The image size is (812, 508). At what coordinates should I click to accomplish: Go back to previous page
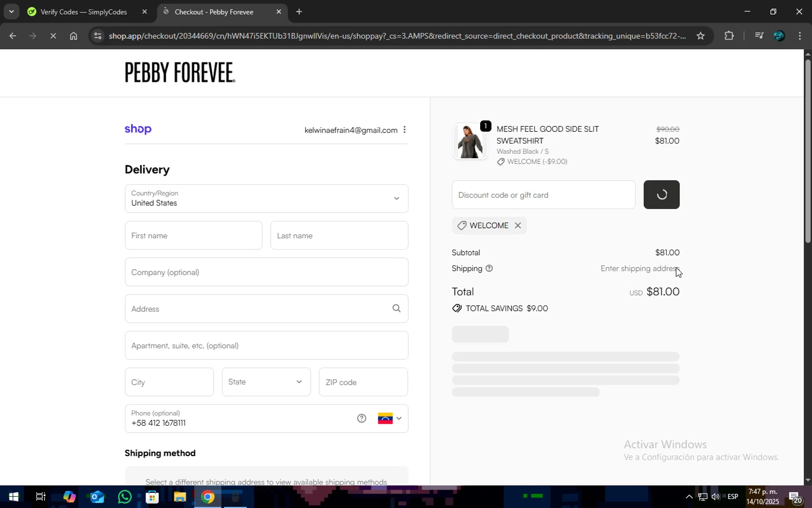pos(12,36)
